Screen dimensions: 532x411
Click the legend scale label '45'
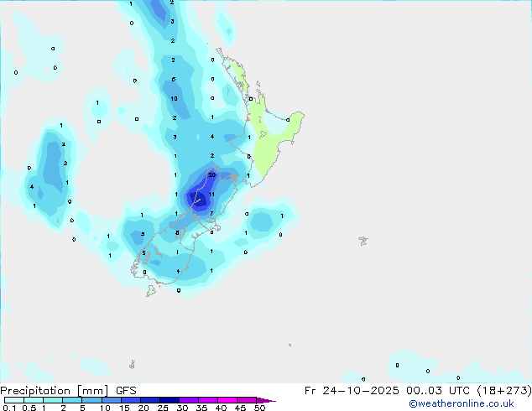point(240,408)
